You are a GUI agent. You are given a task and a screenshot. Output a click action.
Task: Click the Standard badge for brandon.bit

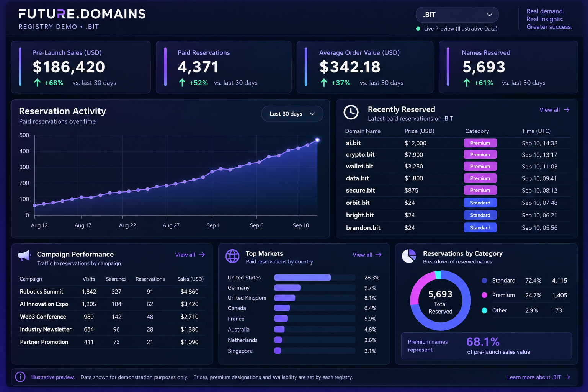tap(480, 228)
